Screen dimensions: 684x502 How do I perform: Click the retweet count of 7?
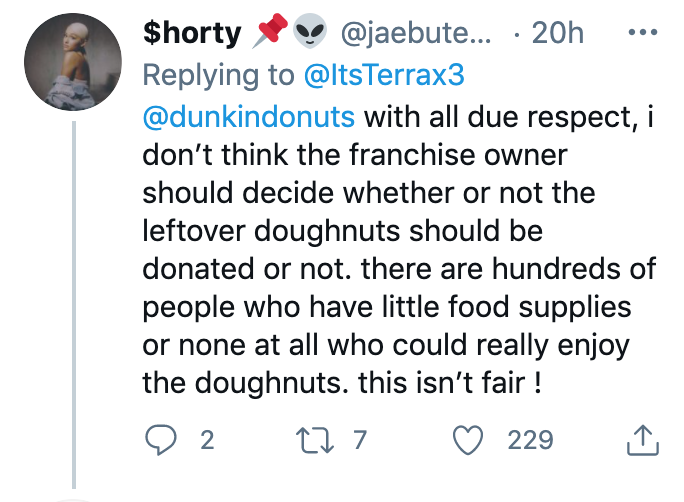click(362, 439)
